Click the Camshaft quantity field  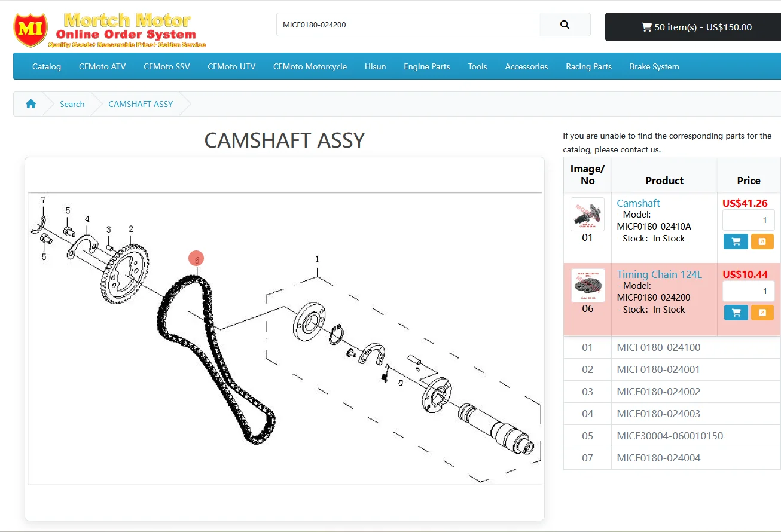point(748,220)
